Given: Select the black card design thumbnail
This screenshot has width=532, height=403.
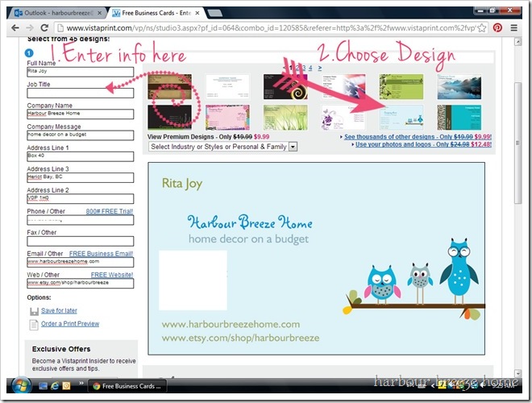Looking at the screenshot, I should coord(169,118).
